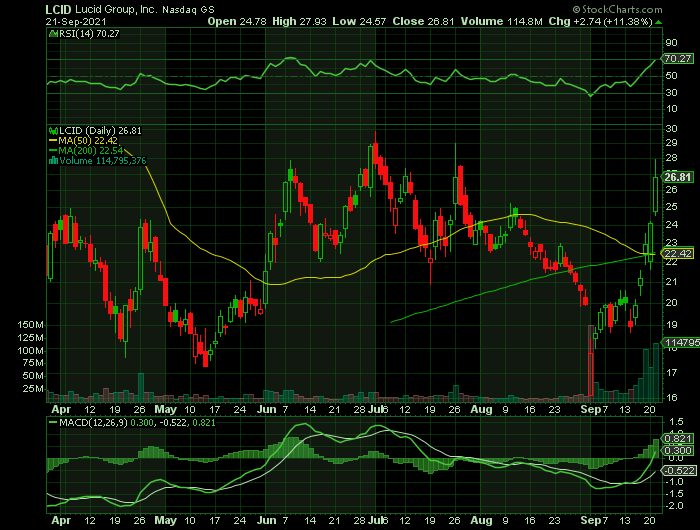
Task: Select the LCID ticker symbol in the title
Action: 58,9
